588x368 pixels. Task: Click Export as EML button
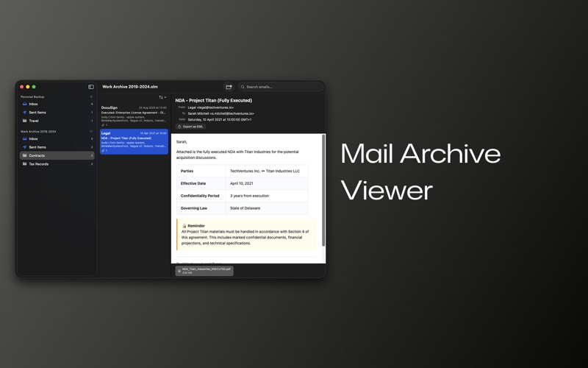[190, 127]
